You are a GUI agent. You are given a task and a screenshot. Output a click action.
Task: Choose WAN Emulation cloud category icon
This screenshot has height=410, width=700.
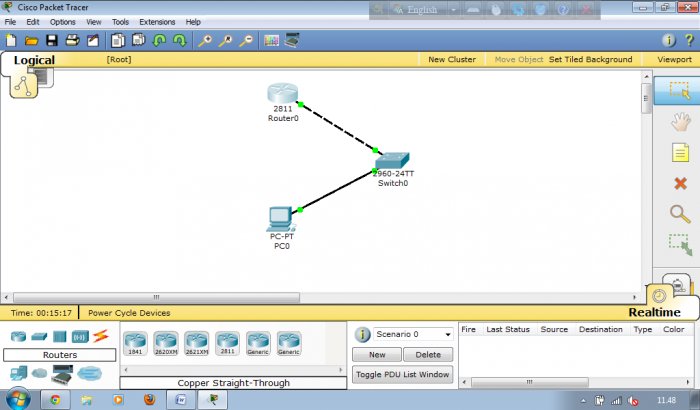tap(39, 373)
